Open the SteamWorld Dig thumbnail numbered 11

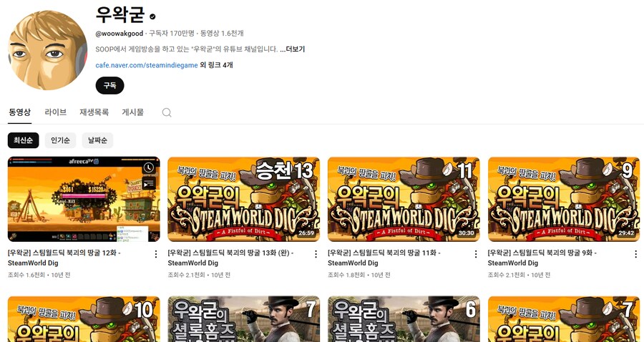[x=404, y=199]
